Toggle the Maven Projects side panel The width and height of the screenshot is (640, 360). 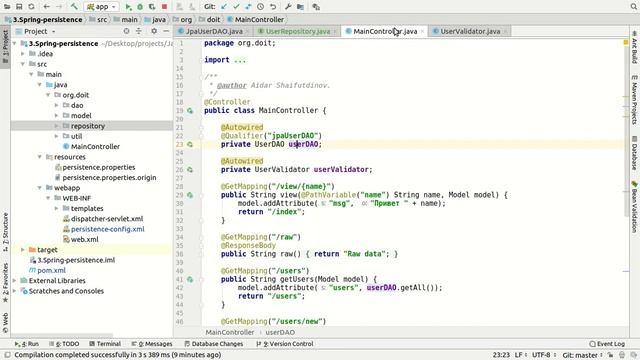click(634, 100)
